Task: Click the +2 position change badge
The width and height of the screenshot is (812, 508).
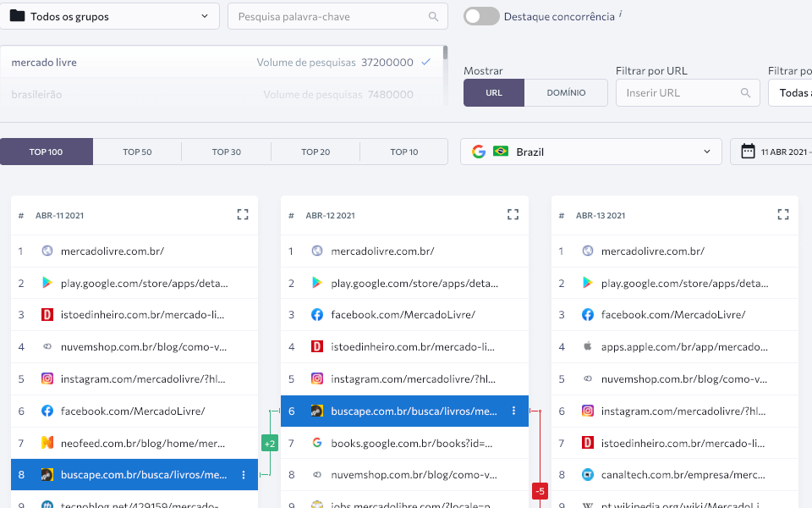Action: tap(270, 443)
